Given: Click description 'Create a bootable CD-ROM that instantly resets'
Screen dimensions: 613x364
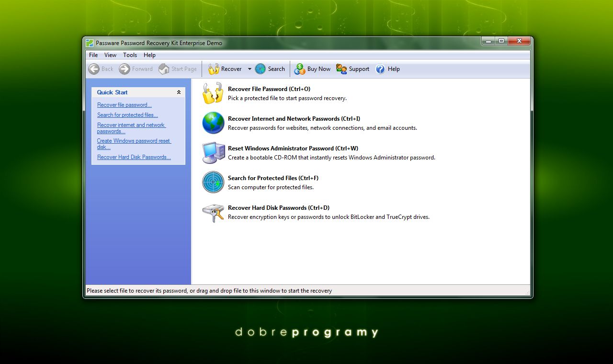Looking at the screenshot, I should 331,158.
